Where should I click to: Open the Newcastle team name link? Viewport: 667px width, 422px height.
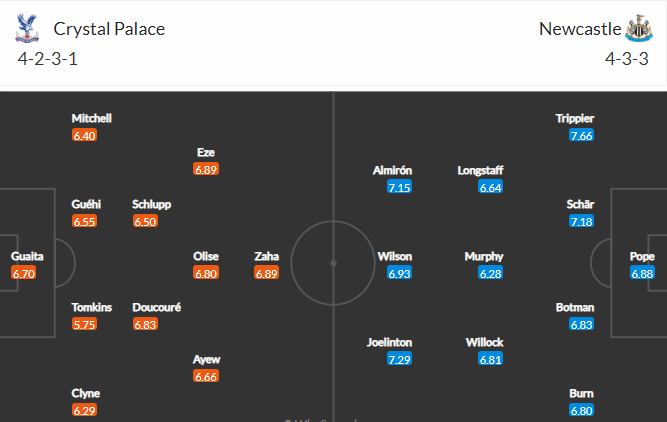tap(580, 29)
